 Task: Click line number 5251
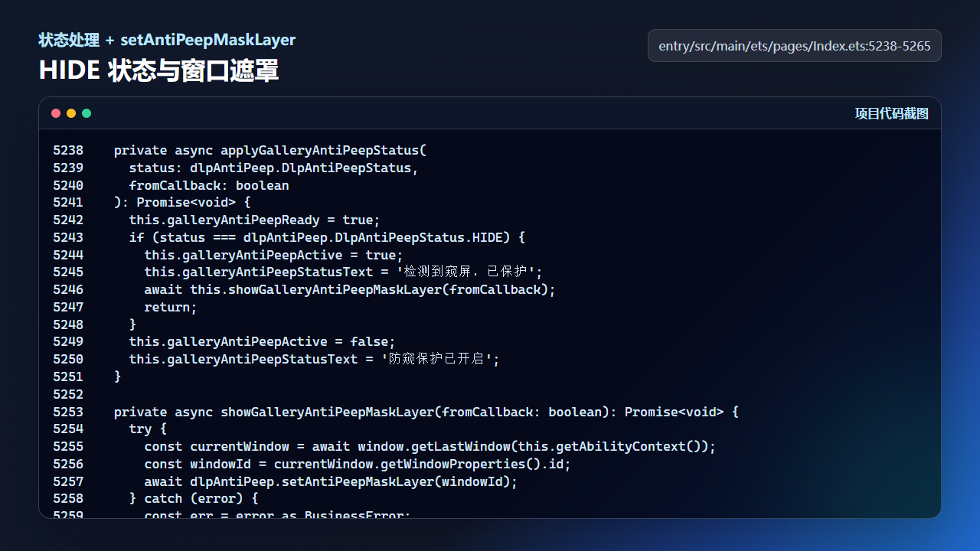click(68, 377)
